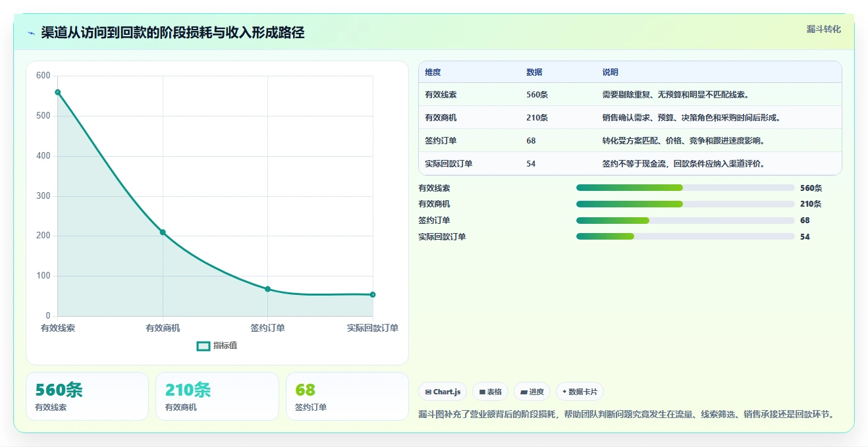
Task: Click the 有效商机 progress bar
Action: 685,204
